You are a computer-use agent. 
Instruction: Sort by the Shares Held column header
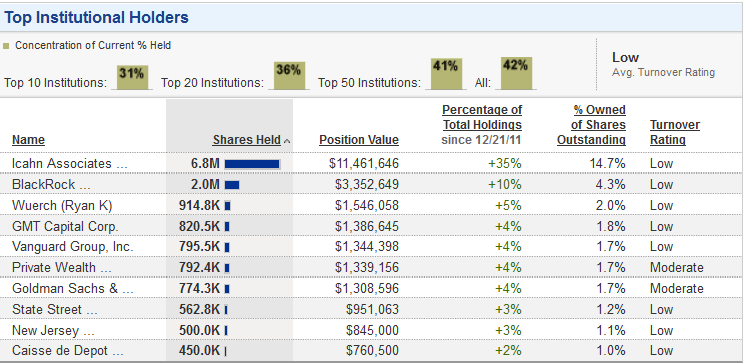(247, 140)
